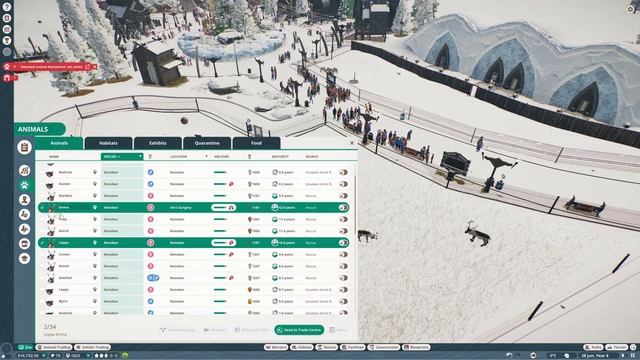Dismiss the red alert with its X
The image size is (640, 360).
pyautogui.click(x=94, y=67)
